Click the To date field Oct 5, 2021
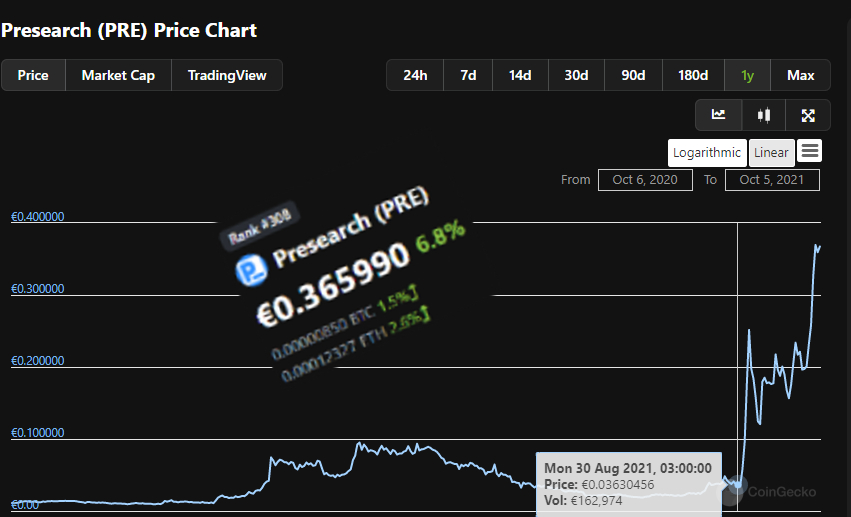The height and width of the screenshot is (517, 851). point(772,180)
